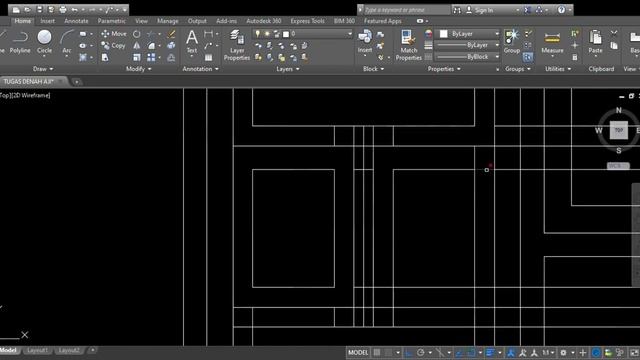Click Plot (print) in Quick Access toolbar
This screenshot has width=640, height=360.
pos(62,10)
